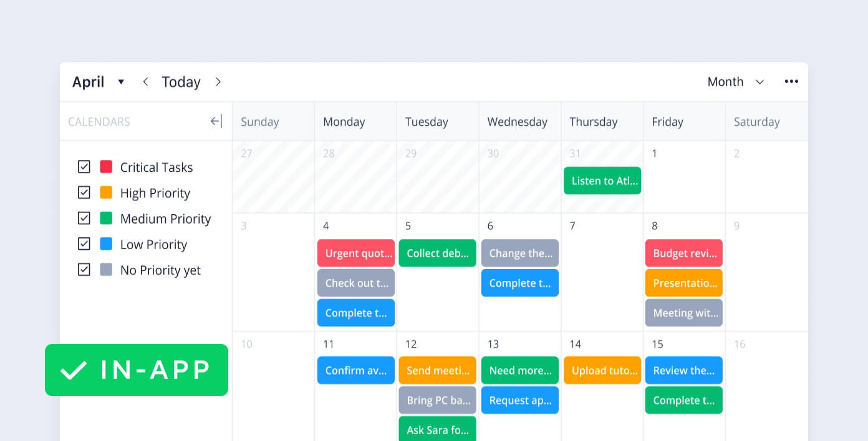Select the red Critical Tasks color square
Screen dimensions: 868x441
tap(106, 166)
